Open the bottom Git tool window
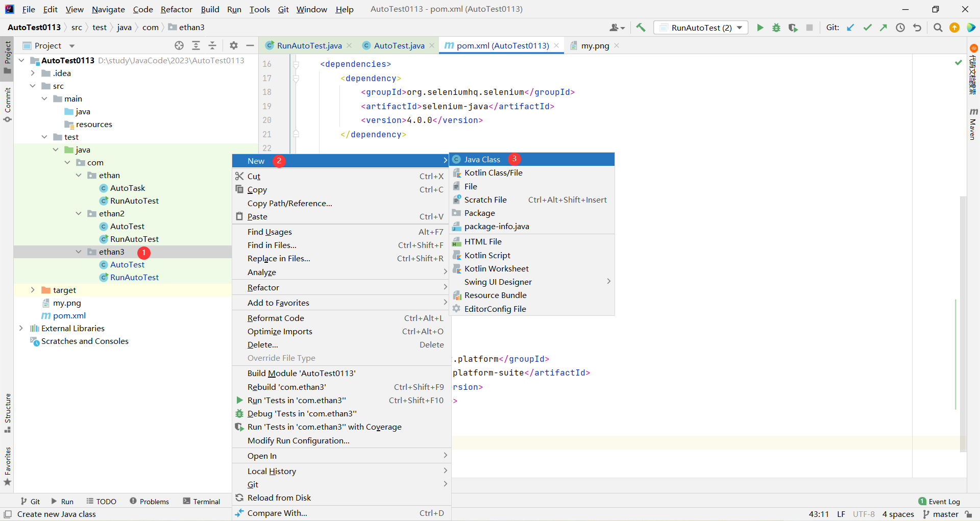Screen dimensions: 980x521 click(x=30, y=502)
